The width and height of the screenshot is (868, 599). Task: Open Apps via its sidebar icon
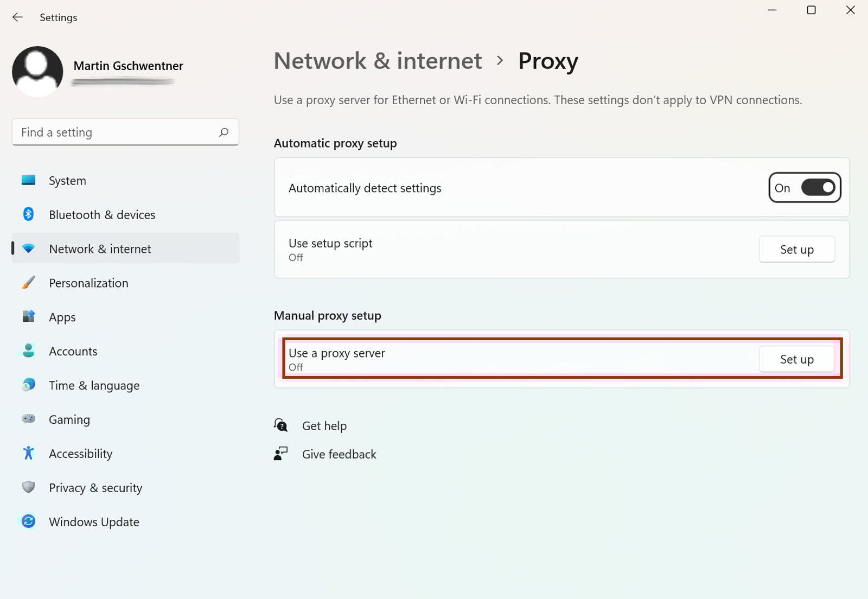pos(28,316)
